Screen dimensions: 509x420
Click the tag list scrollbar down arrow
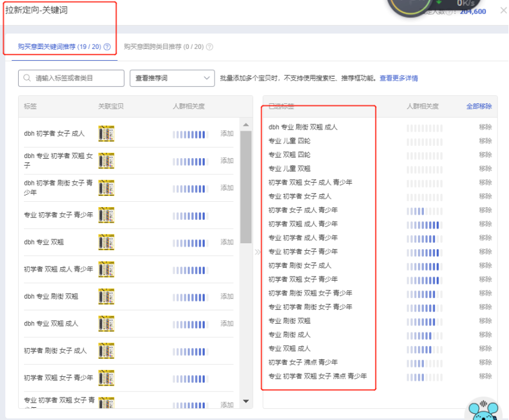click(246, 401)
